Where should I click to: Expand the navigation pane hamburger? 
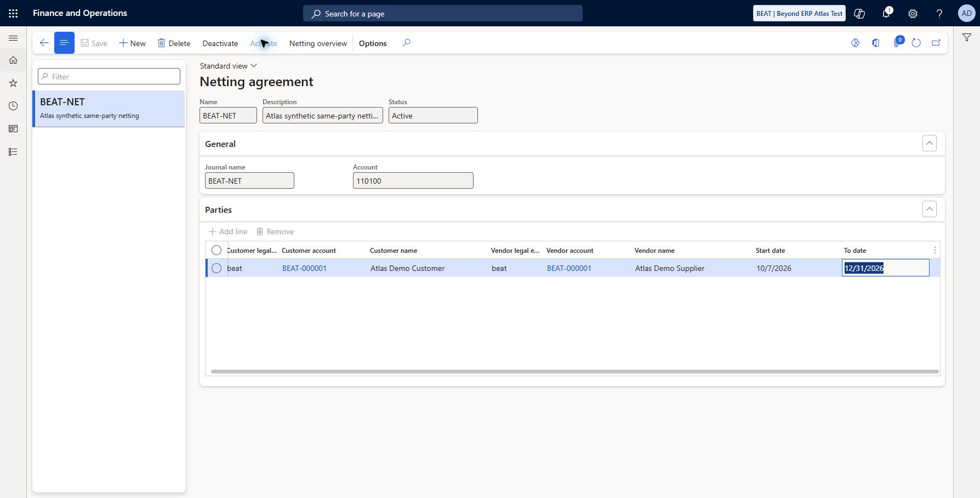(x=13, y=38)
